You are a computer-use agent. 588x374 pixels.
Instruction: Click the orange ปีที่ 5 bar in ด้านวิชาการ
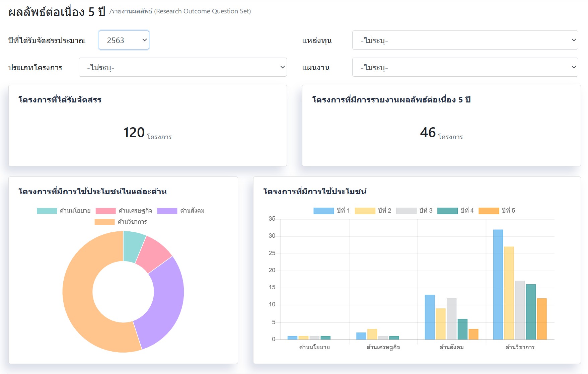click(542, 319)
